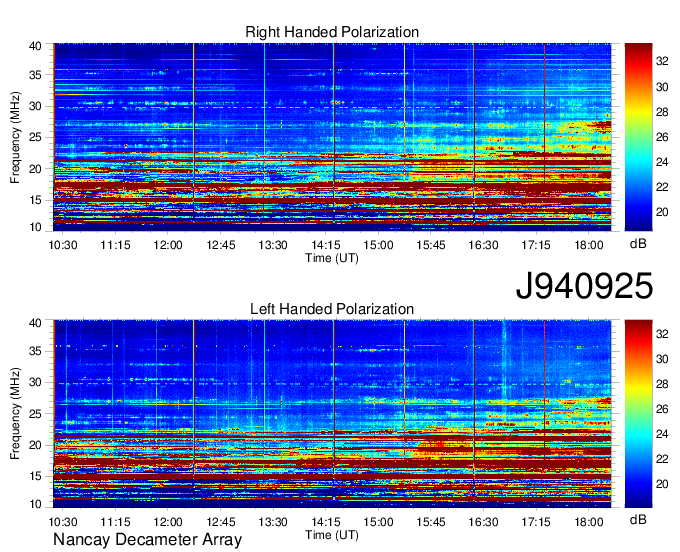This screenshot has width=680, height=552.
Task: Click the 32 dB tick on Left Handed color bar
Action: coord(662,334)
